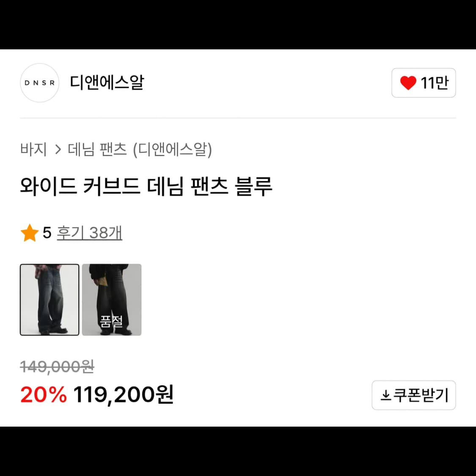Viewport: 476px width, 476px height.
Task: Click the orange star rating icon
Action: 30,233
